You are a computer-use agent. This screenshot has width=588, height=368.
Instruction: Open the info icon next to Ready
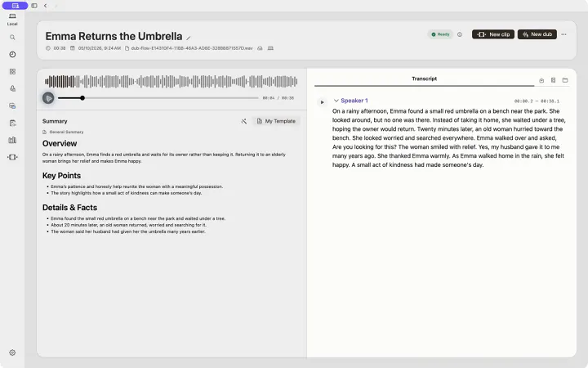[460, 34]
